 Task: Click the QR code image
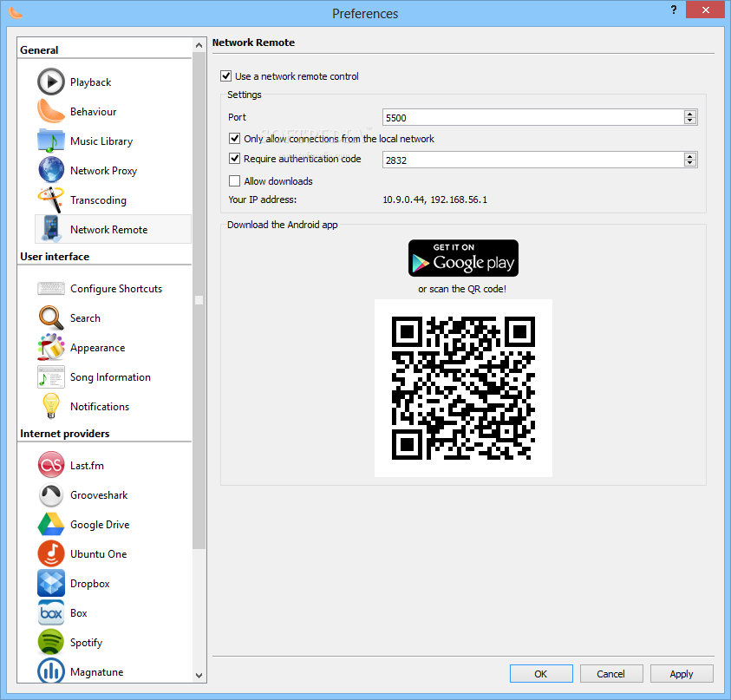463,388
